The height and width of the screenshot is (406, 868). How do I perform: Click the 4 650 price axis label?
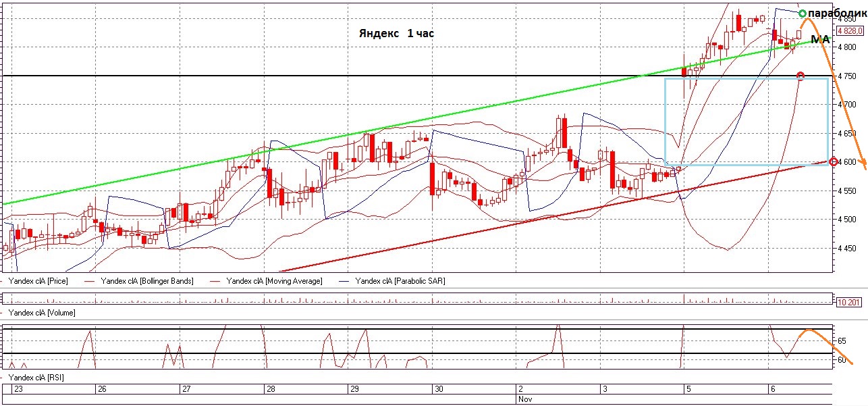pos(847,134)
